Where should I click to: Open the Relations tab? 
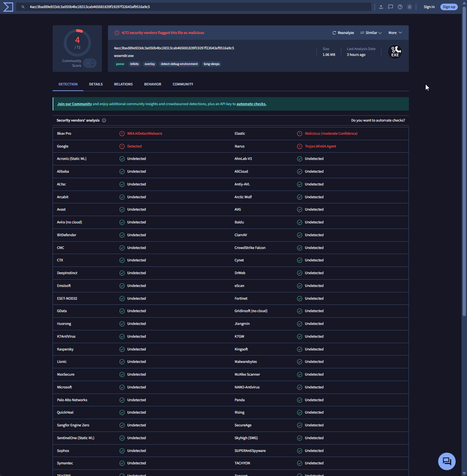123,84
